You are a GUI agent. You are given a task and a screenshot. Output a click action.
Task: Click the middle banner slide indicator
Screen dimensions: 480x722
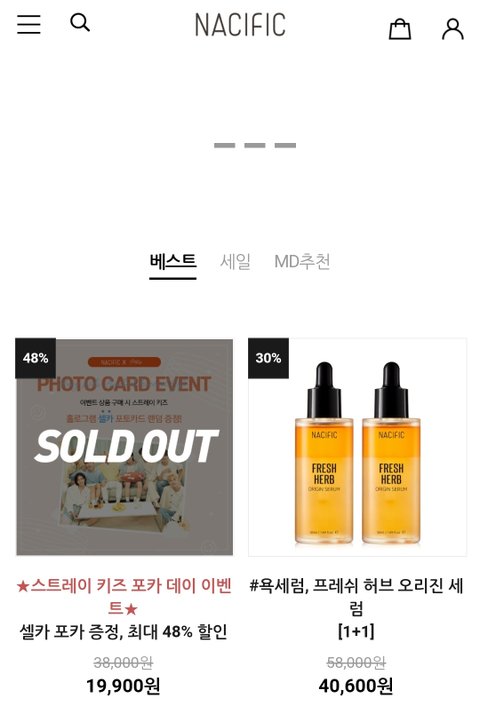pyautogui.click(x=255, y=145)
